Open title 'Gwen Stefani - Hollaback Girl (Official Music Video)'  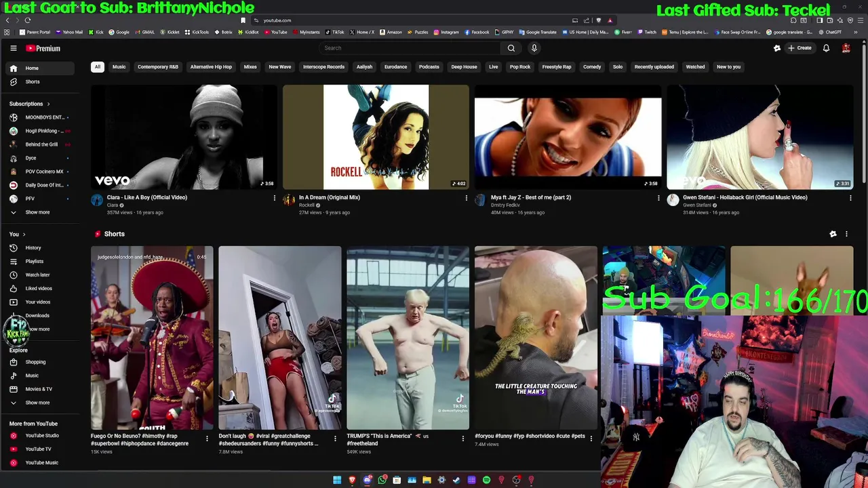point(745,197)
